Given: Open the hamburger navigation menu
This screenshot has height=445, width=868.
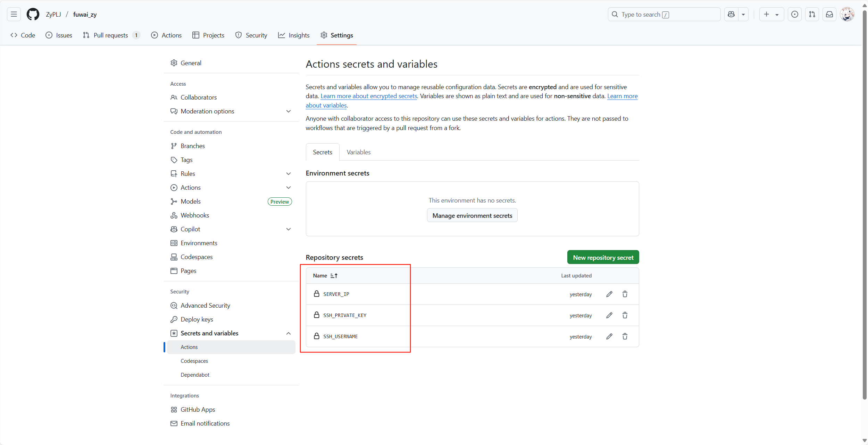Looking at the screenshot, I should pos(14,14).
